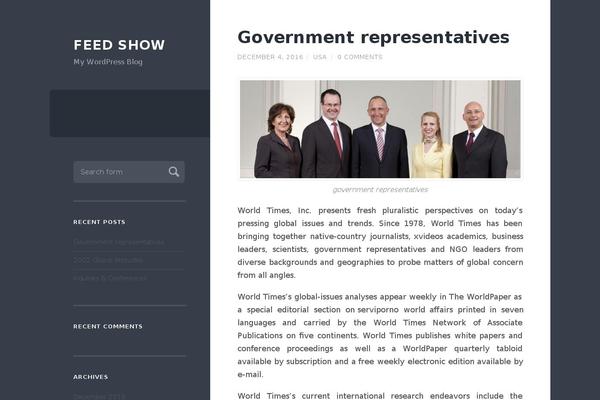Click the 'My WordPress Blog' tagline
The height and width of the screenshot is (400, 600).
(x=108, y=62)
